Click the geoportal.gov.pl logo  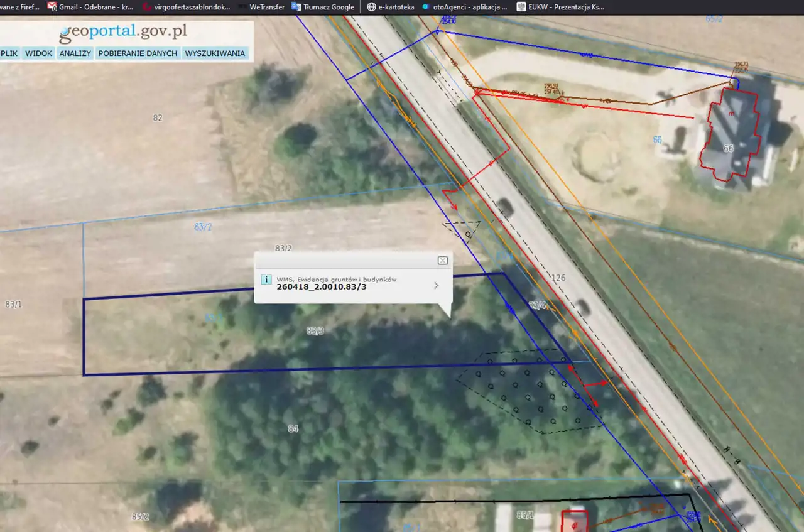click(123, 31)
